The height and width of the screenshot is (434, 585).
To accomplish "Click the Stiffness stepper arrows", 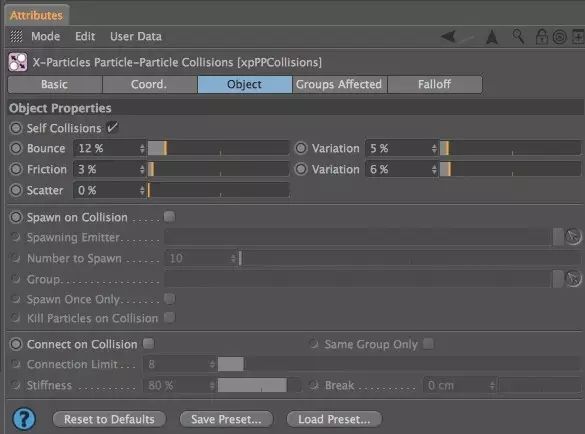I will 212,385.
